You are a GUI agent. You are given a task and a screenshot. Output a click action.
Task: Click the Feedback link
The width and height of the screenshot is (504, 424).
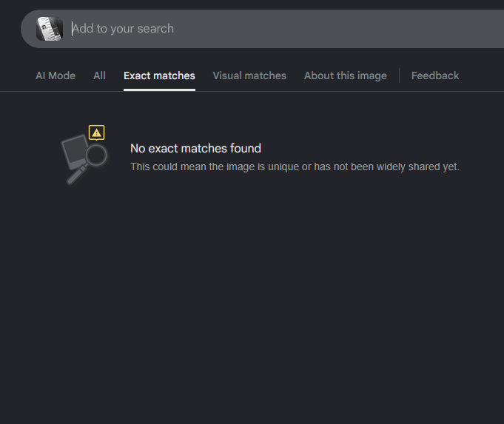435,75
